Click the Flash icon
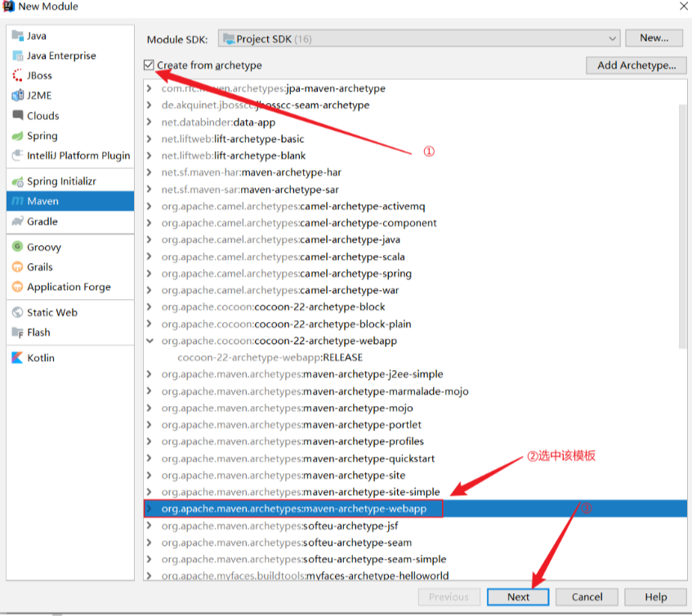Image resolution: width=692 pixels, height=616 pixels. tap(18, 333)
